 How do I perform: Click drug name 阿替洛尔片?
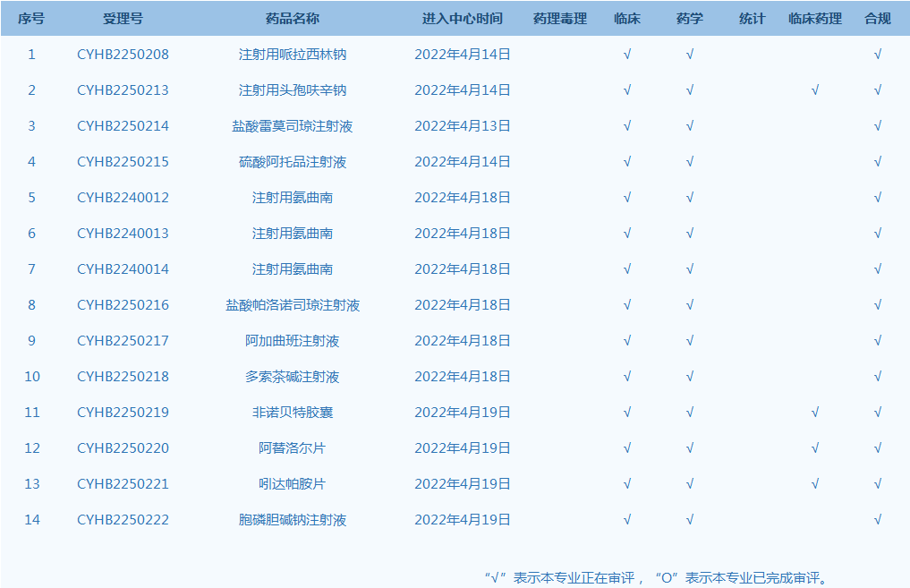click(293, 448)
